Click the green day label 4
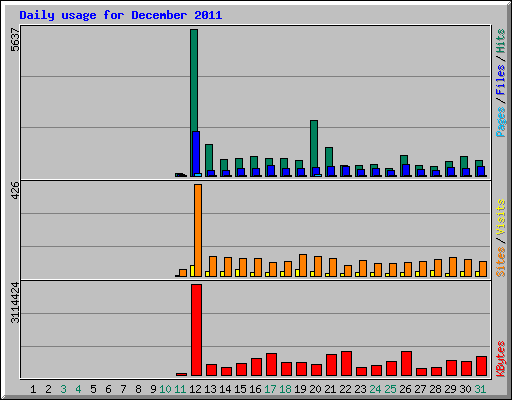Screen dimensions: 512x400 [x=78, y=389]
